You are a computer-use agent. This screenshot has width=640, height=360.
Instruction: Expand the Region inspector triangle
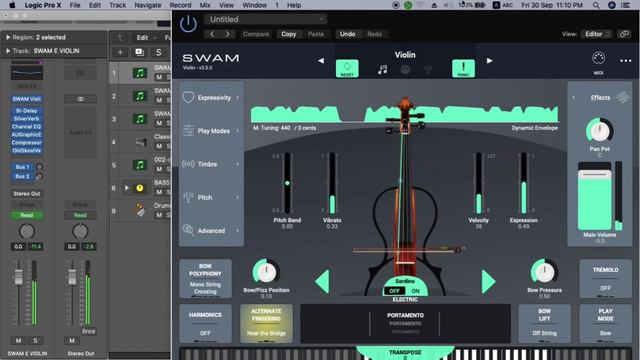coord(7,37)
